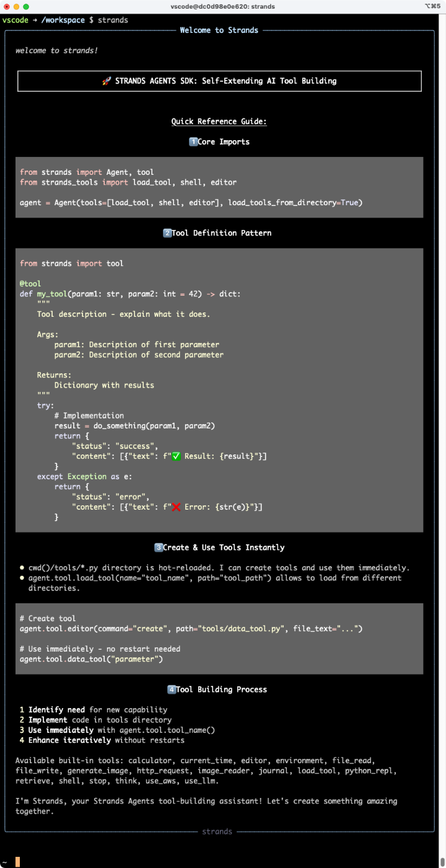The width and height of the screenshot is (446, 868).
Task: Click the bullet about cwd()/tools/*.py hot-reload
Action: point(219,568)
